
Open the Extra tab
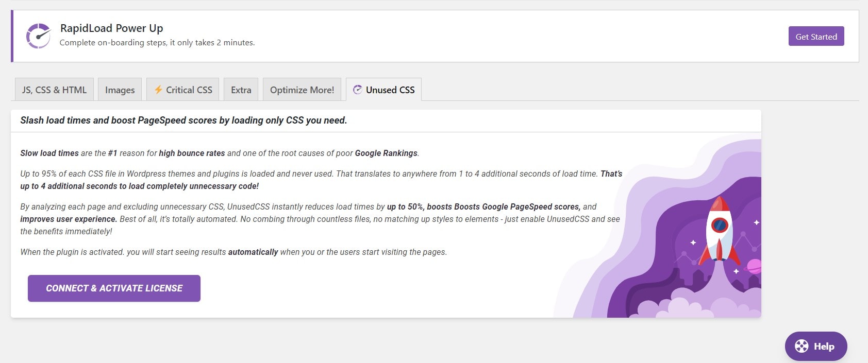[x=241, y=90]
